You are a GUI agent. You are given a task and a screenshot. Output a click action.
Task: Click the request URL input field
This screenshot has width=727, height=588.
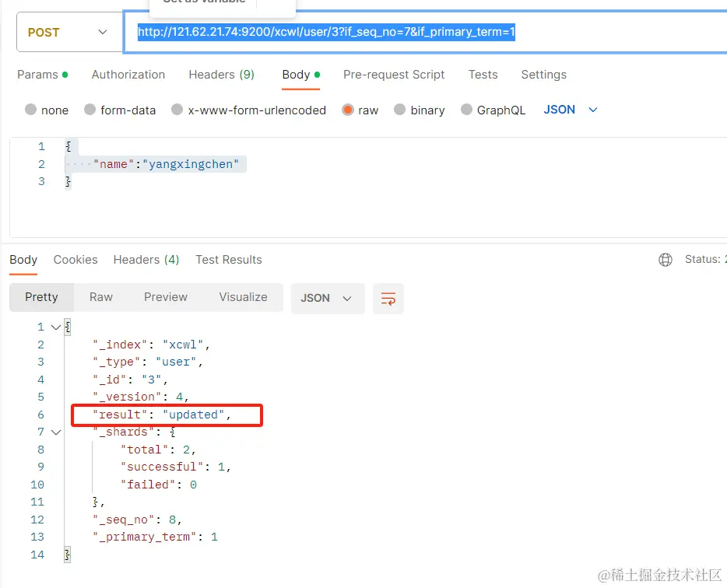(425, 32)
